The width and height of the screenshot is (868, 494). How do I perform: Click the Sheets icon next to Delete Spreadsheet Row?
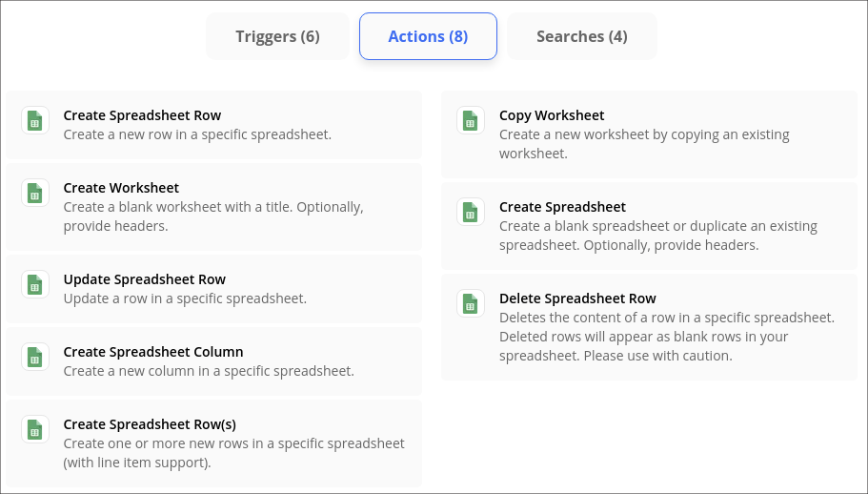pyautogui.click(x=471, y=303)
